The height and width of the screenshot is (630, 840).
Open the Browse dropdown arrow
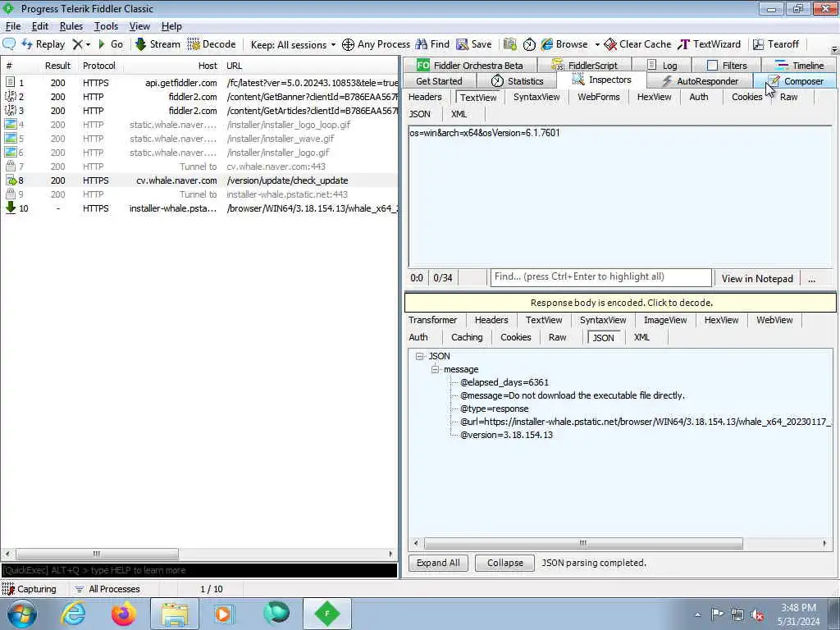(597, 44)
